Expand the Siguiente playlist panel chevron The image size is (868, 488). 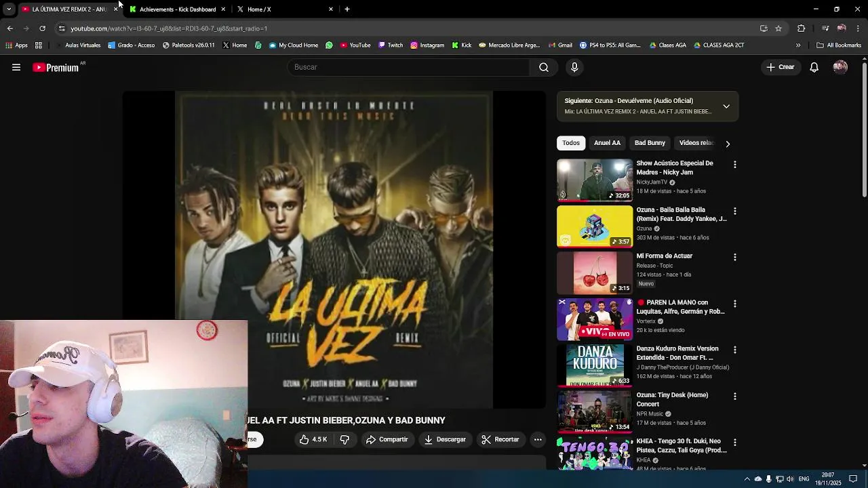coord(726,106)
